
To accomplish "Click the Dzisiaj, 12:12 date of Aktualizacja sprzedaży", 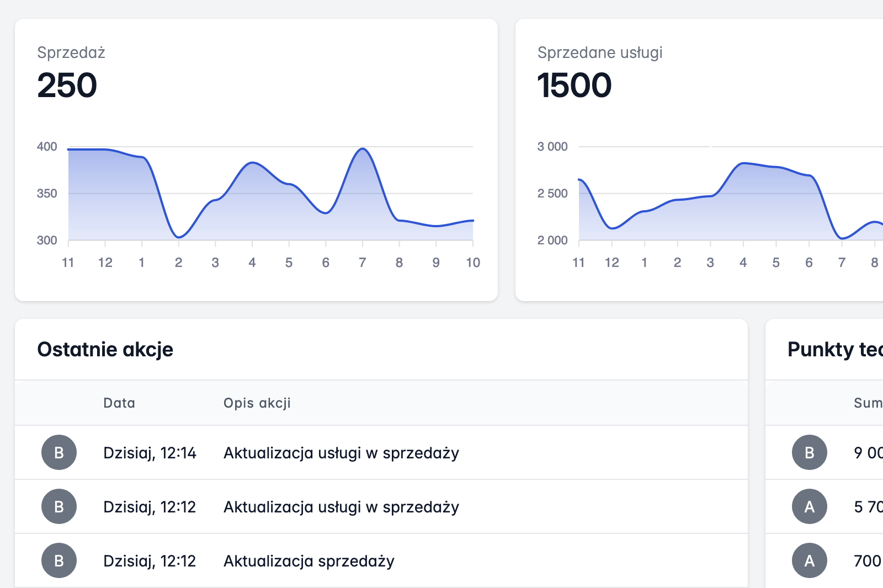I will click(x=150, y=561).
